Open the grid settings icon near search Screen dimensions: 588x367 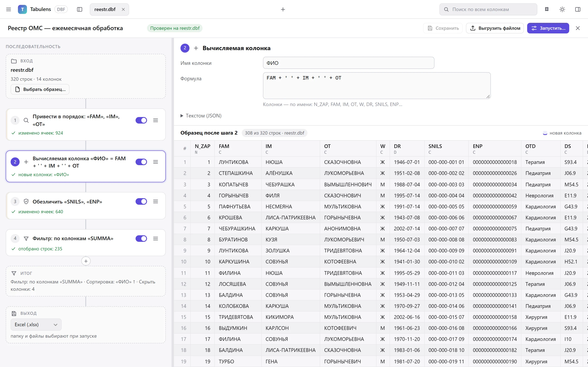coord(547,9)
